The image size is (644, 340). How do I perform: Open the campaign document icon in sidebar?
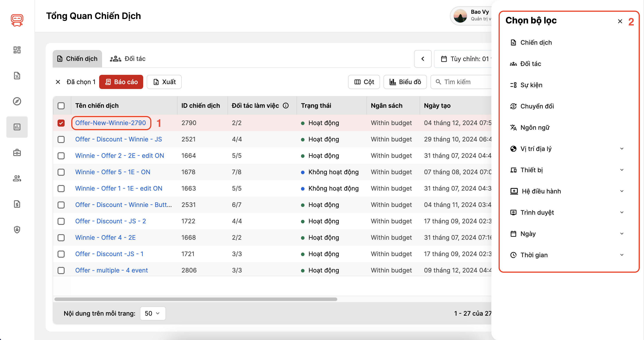pos(17,75)
